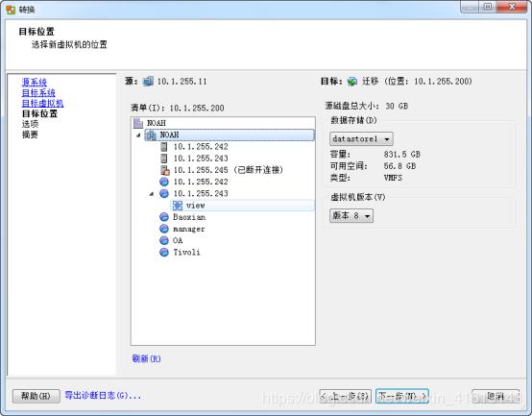The image size is (532, 416).
Task: Click the source address 10.1.255.11
Action: 181,82
